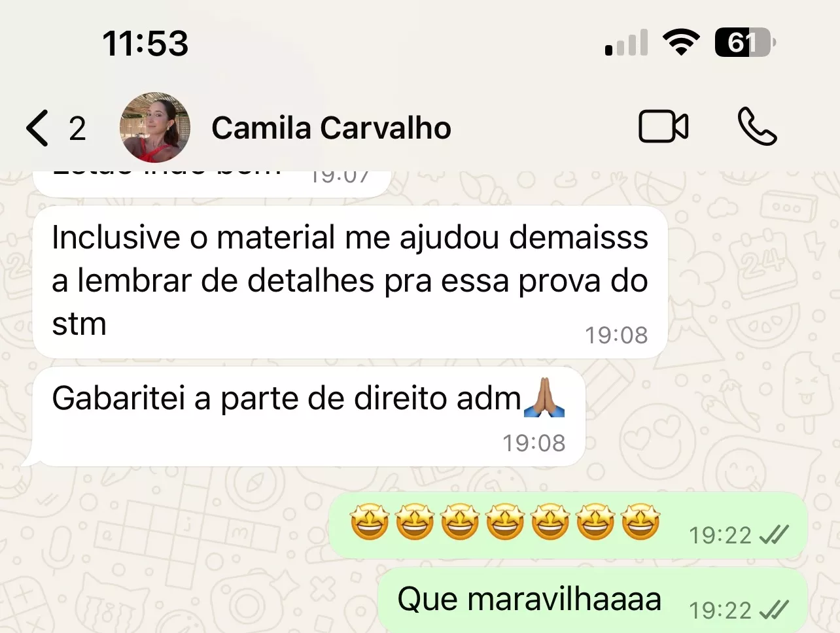Start a voice call with Camila
The width and height of the screenshot is (840, 633).
[x=757, y=127]
